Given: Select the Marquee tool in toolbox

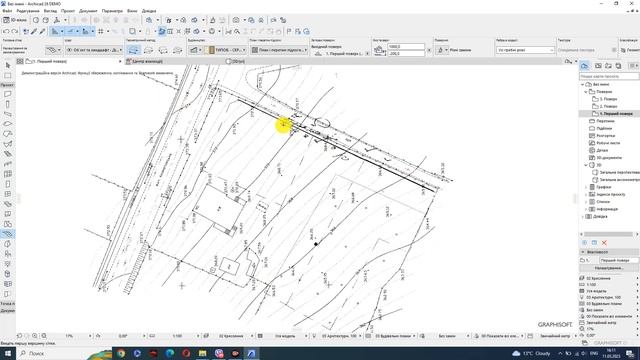Looking at the screenshot, I should 8,76.
